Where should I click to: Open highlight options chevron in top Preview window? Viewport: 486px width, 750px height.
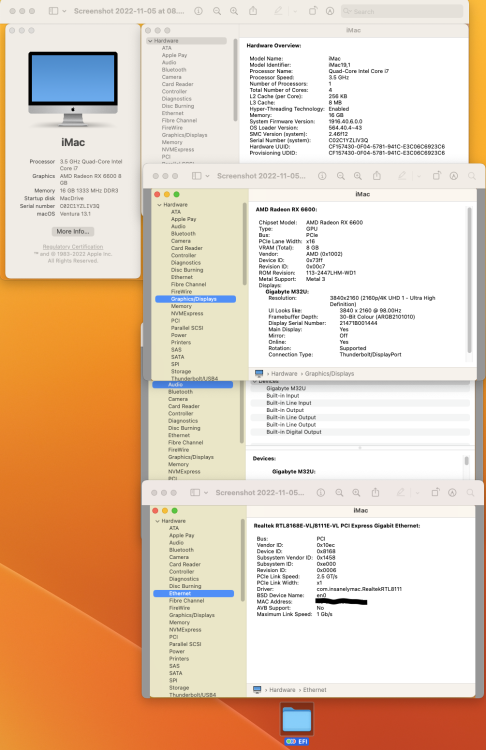pyautogui.click(x=295, y=11)
